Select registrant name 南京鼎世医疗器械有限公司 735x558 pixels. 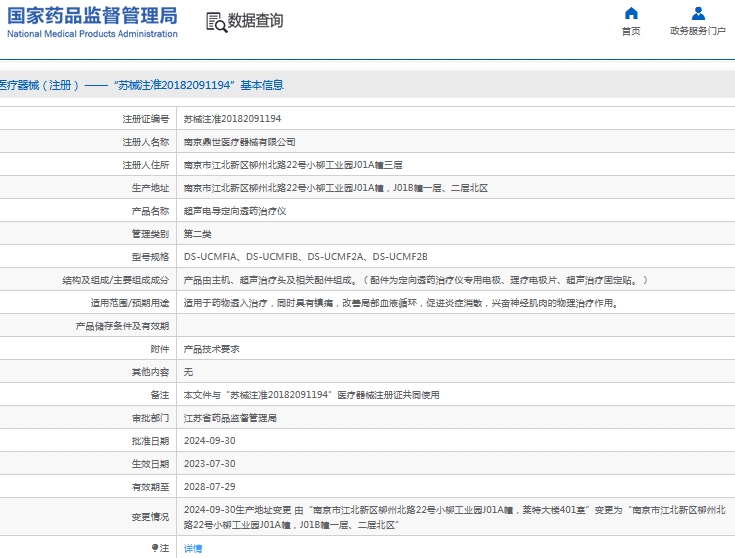239,142
